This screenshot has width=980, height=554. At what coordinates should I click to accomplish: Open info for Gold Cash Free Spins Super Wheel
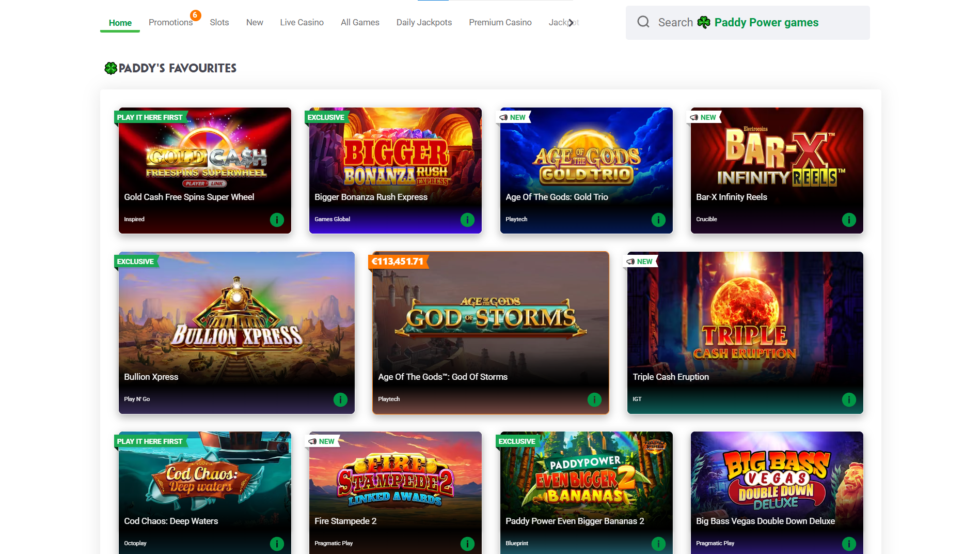click(x=277, y=220)
